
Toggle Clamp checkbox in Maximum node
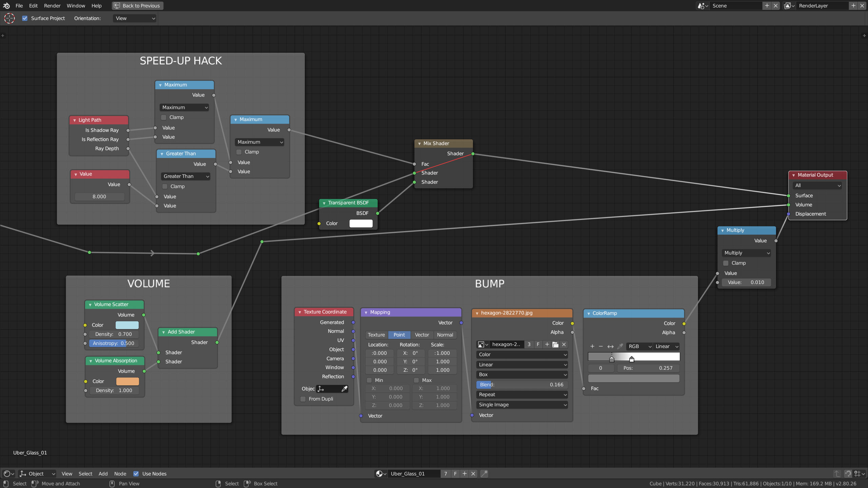163,117
